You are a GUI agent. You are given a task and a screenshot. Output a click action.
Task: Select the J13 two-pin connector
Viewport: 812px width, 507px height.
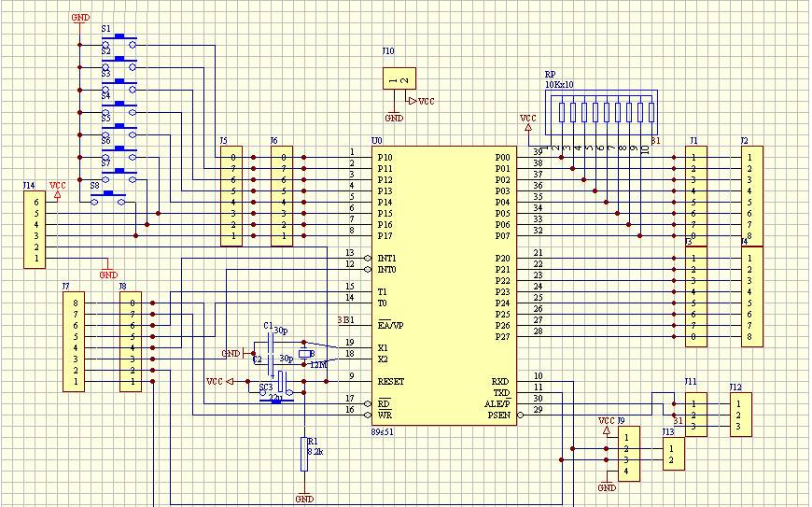[674, 454]
